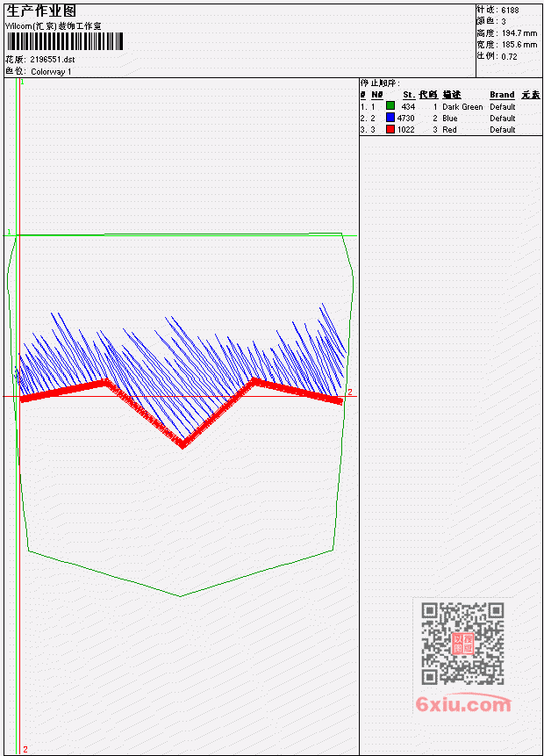
Task: Click the height value 194.7 mm
Action: coord(519,33)
